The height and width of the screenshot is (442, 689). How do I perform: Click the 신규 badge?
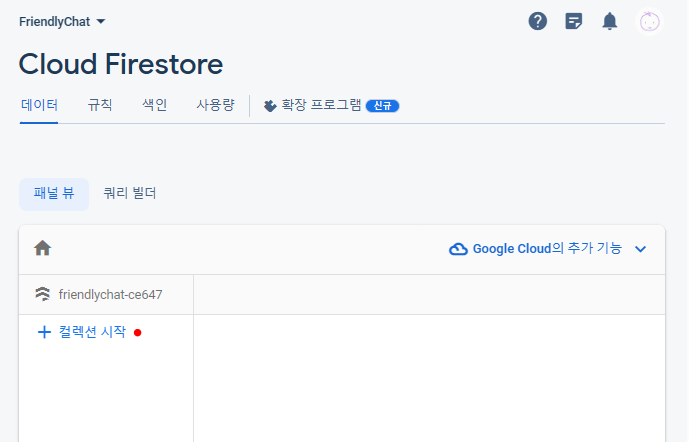tap(382, 106)
